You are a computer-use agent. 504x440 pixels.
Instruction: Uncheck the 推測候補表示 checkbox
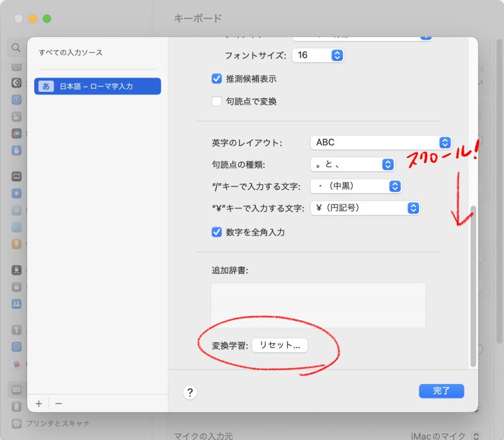(216, 79)
